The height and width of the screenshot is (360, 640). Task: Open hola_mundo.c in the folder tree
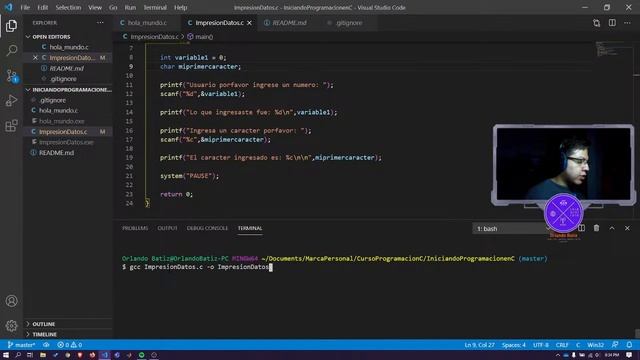[x=67, y=110]
